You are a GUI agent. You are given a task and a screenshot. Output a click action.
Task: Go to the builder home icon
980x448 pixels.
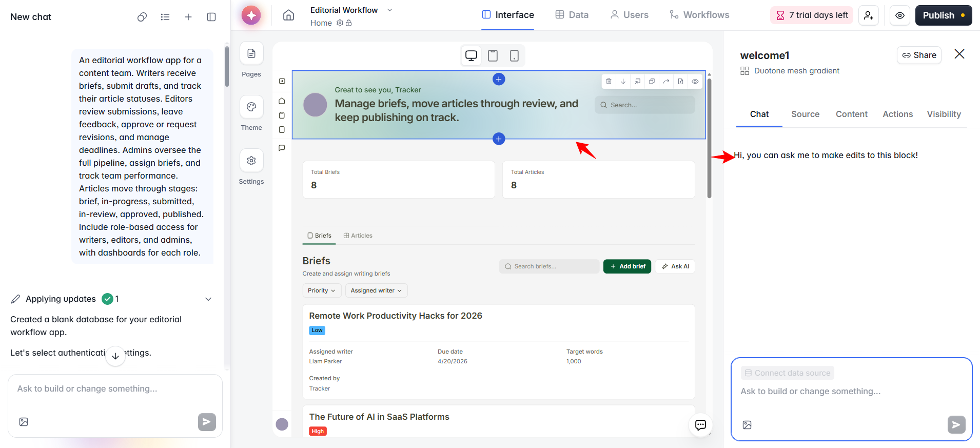click(289, 15)
